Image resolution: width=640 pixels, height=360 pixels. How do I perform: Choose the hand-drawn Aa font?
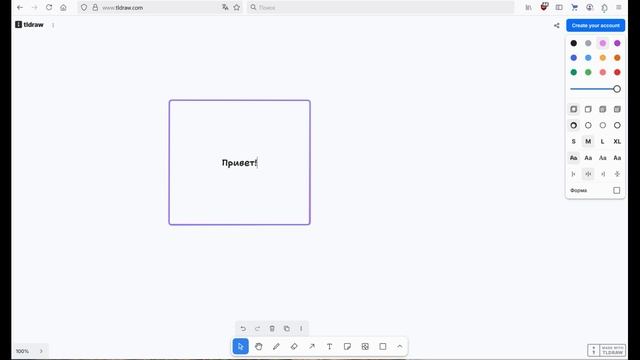click(573, 158)
